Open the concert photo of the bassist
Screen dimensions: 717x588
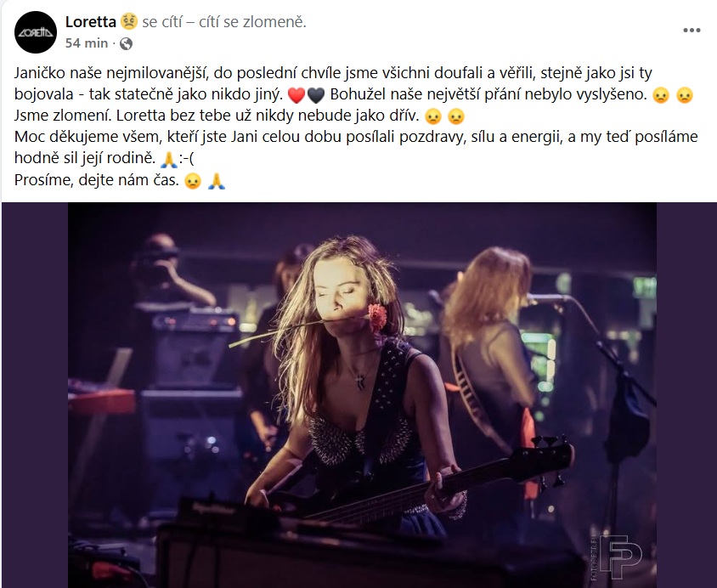[x=362, y=395]
